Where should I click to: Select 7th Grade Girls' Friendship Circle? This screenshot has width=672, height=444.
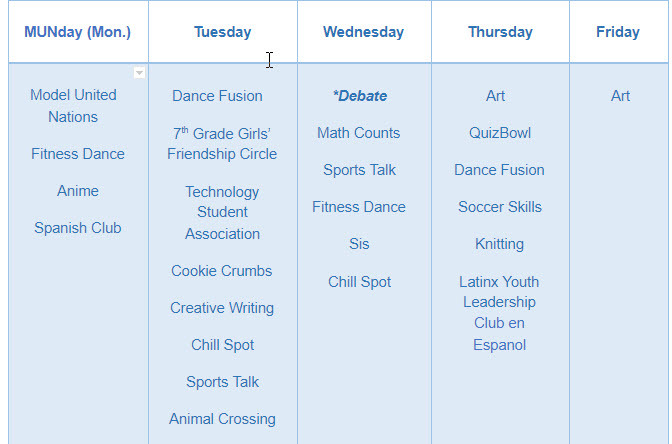click(x=222, y=144)
